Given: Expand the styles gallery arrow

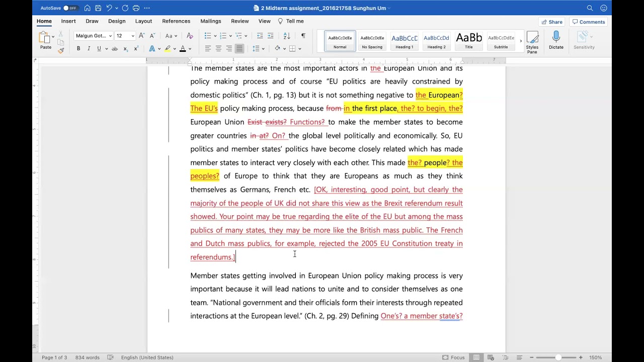Looking at the screenshot, I should 520,41.
